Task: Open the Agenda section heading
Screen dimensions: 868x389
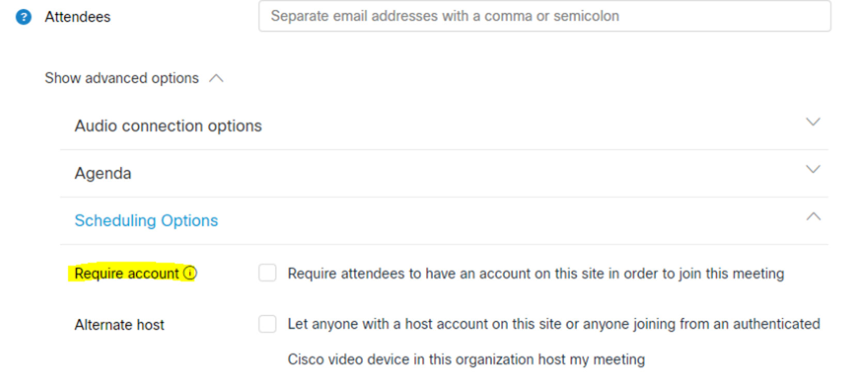Action: click(x=103, y=174)
